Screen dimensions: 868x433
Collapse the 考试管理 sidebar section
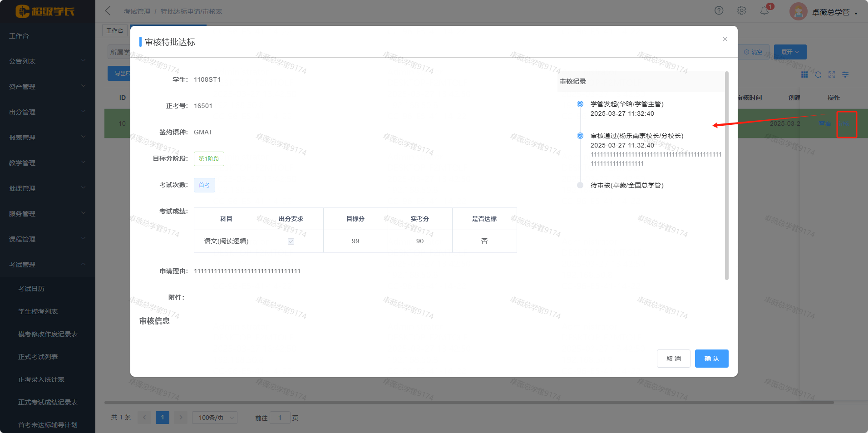[x=47, y=265]
